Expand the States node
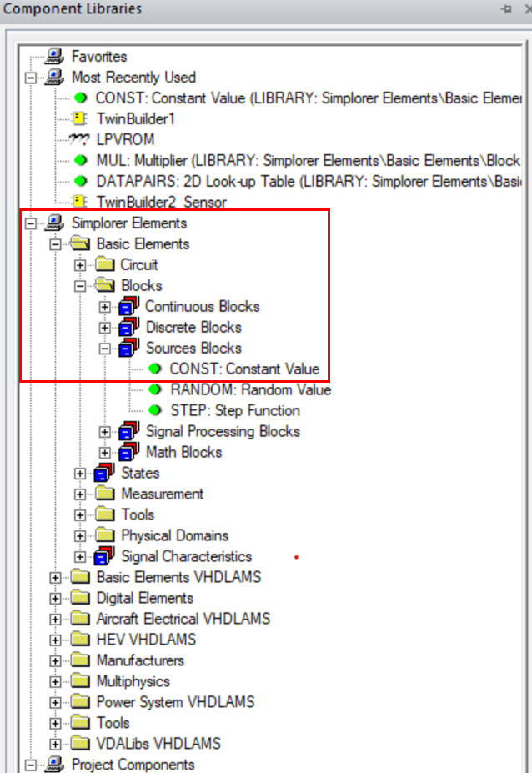532x773 pixels. [80, 474]
